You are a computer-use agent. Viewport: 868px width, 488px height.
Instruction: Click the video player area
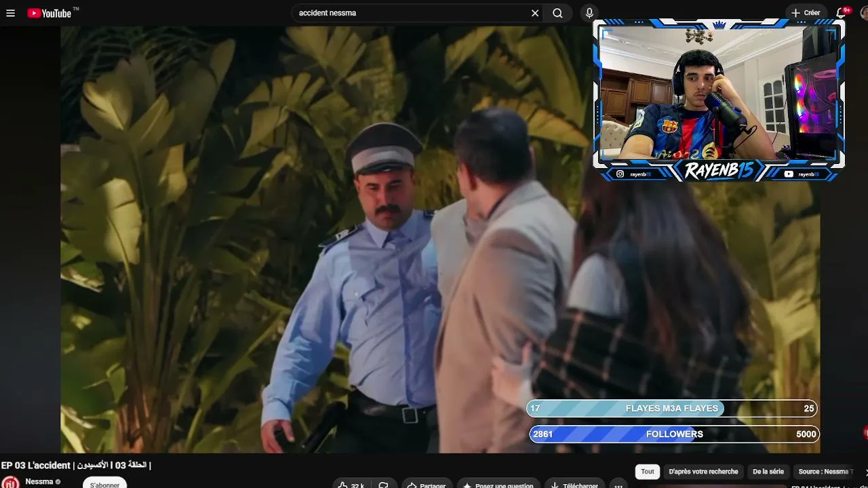coord(440,239)
